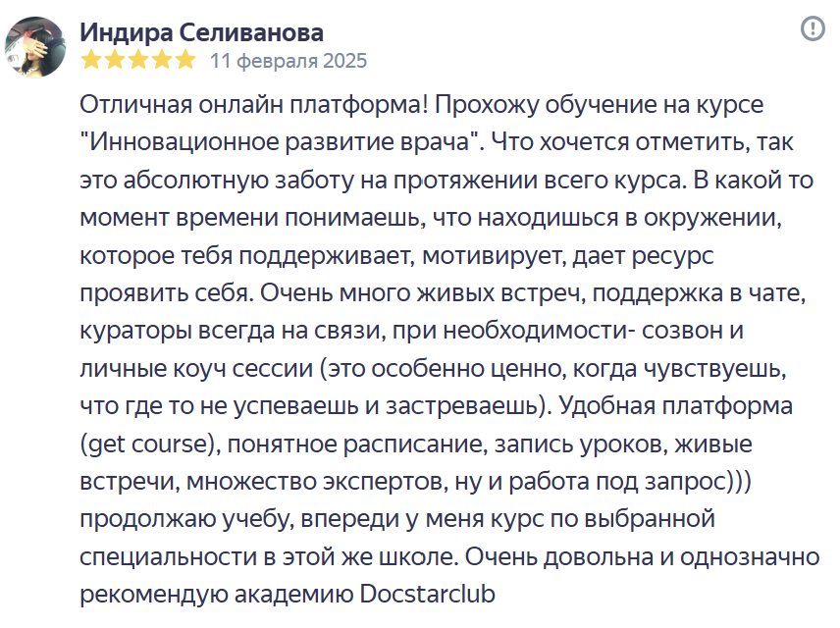840x628 pixels.
Task: Open Индира Селиванова's avatar photo
Action: (36, 45)
